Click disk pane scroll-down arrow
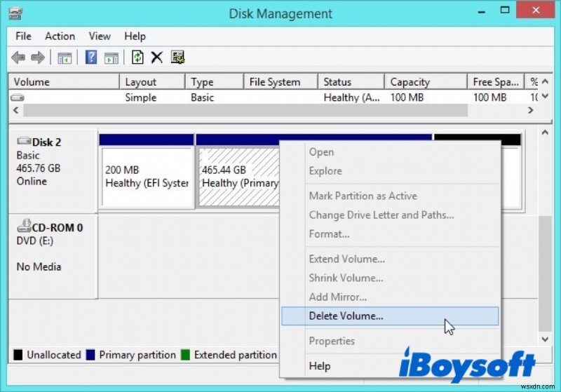561x392 pixels. 545,339
